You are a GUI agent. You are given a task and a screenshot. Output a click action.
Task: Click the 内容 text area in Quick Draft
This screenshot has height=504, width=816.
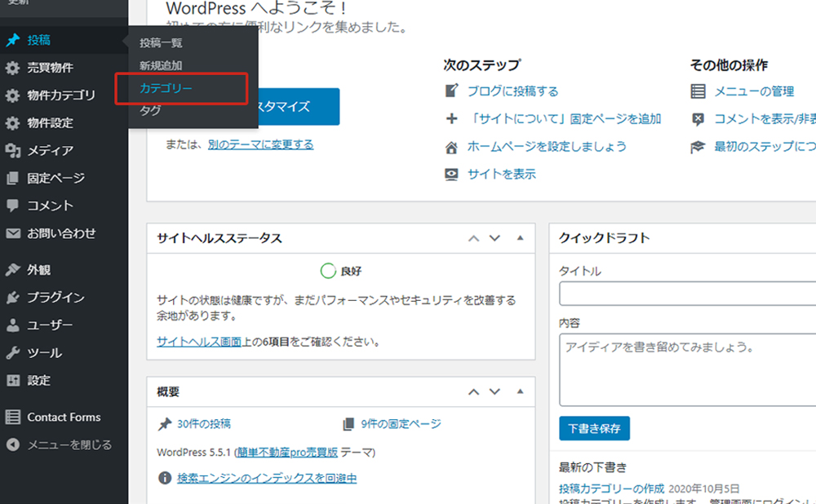point(687,369)
